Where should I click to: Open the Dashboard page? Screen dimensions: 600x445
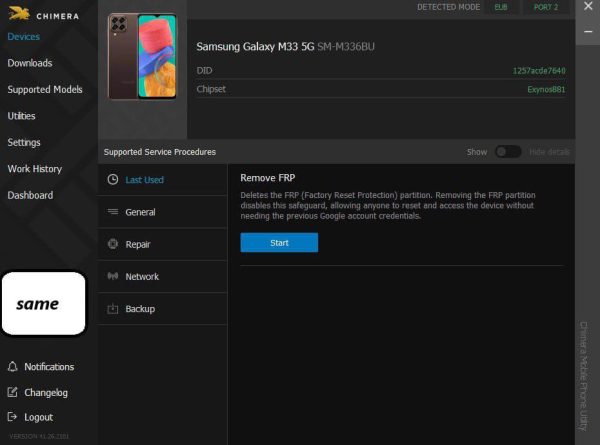30,195
